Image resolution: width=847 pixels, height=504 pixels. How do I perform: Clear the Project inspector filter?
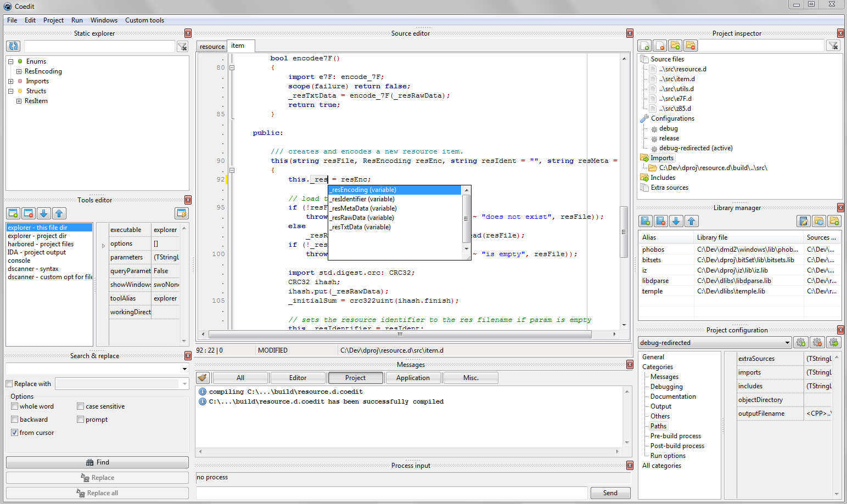click(833, 46)
